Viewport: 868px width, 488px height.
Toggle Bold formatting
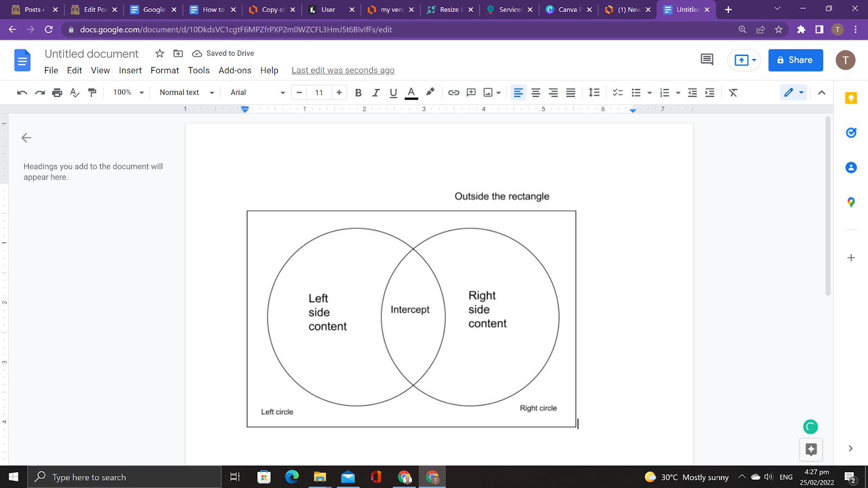(358, 93)
